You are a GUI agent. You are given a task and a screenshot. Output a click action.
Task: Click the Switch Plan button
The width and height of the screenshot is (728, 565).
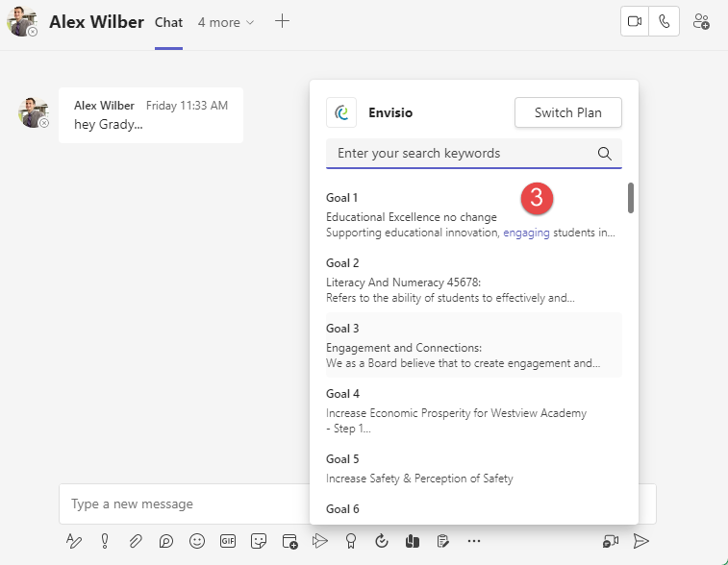tap(567, 112)
